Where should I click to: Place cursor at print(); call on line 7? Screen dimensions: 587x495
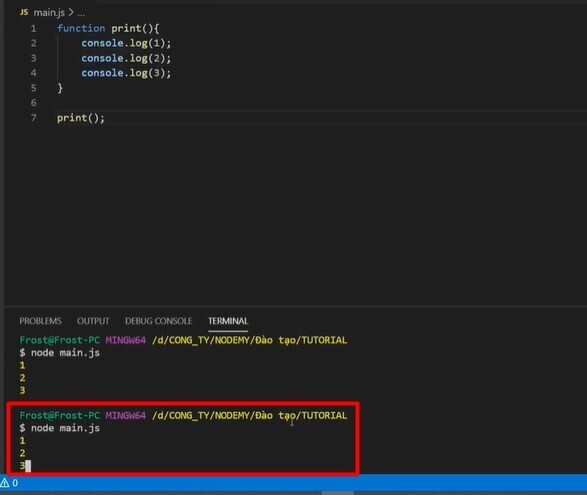[80, 118]
